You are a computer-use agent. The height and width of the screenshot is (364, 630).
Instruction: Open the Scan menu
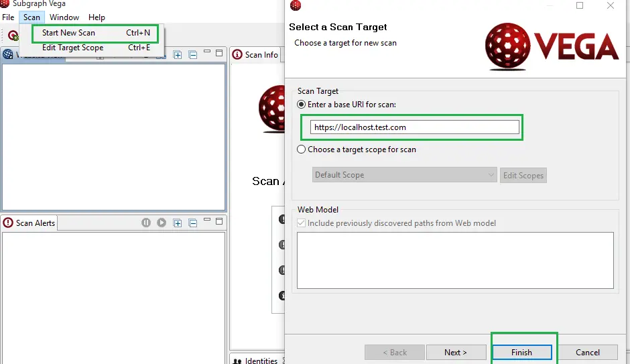pos(31,17)
